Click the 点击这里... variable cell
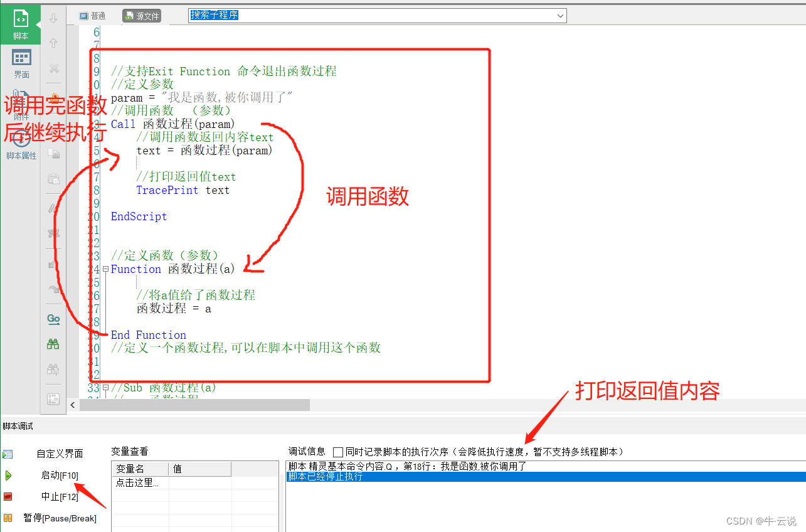Viewport: 806px width, 532px height. [141, 483]
